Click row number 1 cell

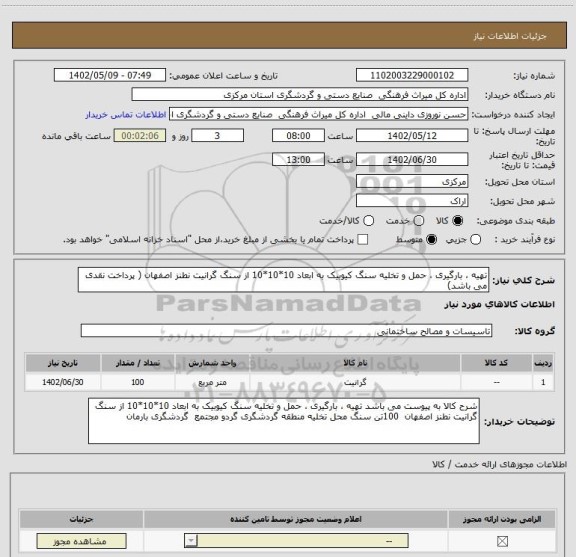[543, 382]
